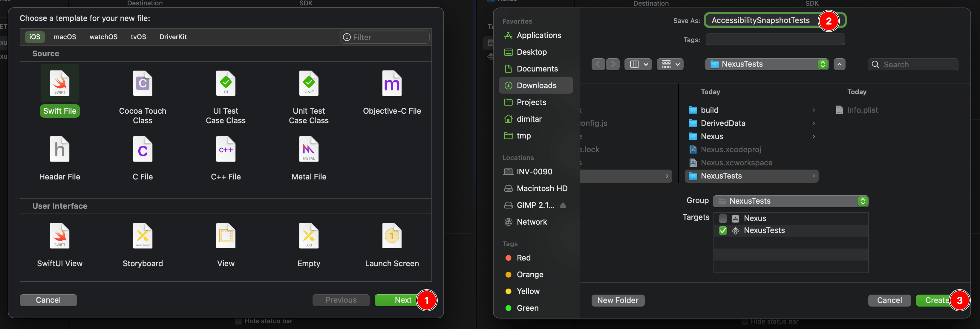
Task: Select Downloads from the Favorites sidebar
Action: point(536,85)
